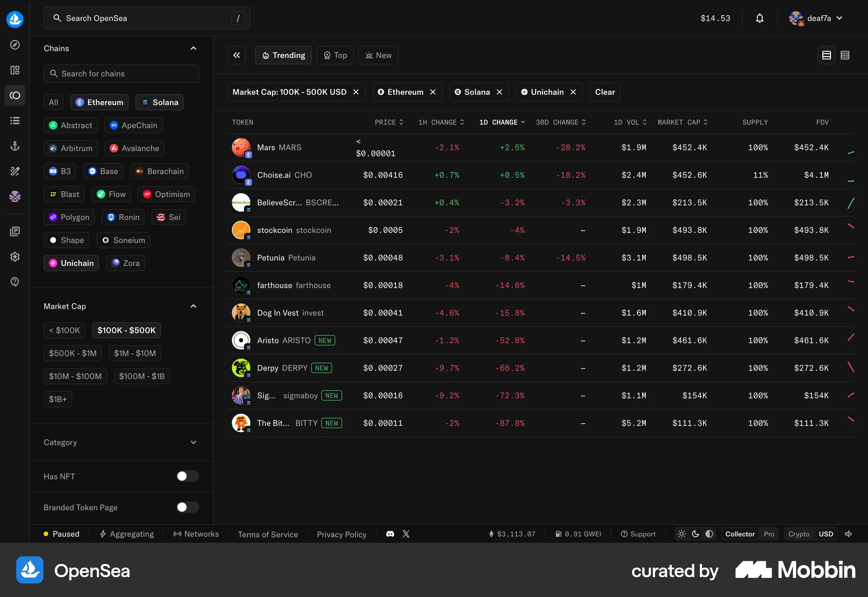Click the OpenSea logo in sidebar
868x597 pixels.
(15, 19)
